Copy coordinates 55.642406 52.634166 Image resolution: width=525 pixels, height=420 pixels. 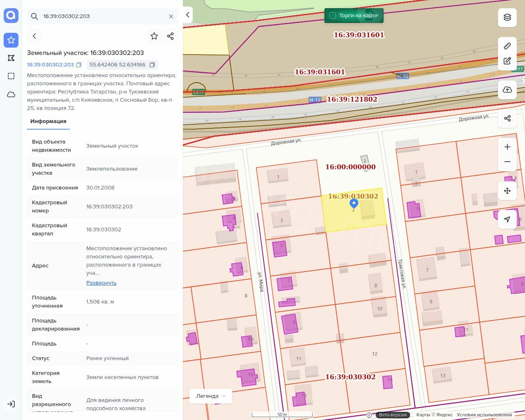coord(152,65)
